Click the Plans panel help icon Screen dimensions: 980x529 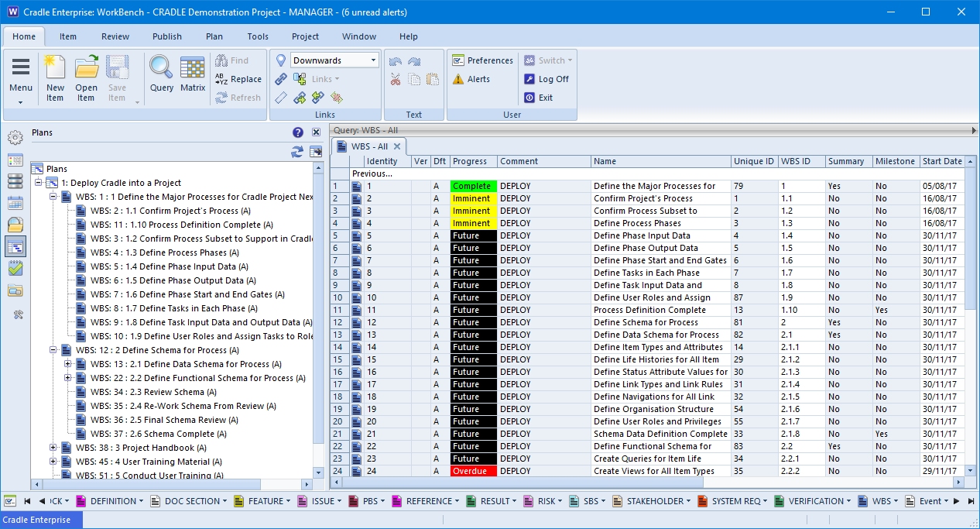[x=298, y=132]
